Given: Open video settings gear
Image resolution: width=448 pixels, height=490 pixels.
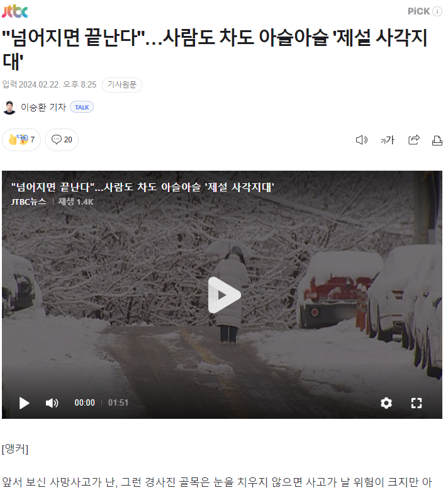Looking at the screenshot, I should pos(386,403).
